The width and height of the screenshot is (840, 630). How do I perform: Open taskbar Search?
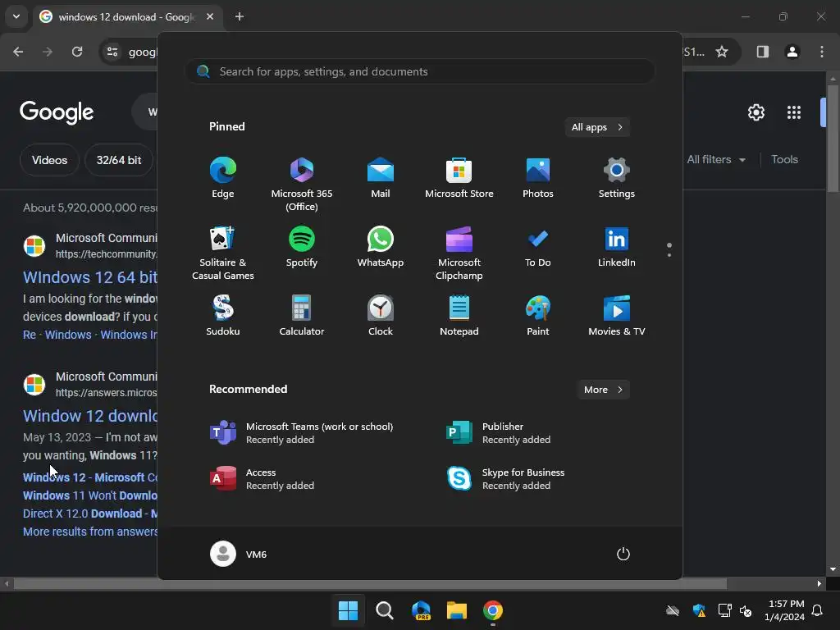[385, 610]
